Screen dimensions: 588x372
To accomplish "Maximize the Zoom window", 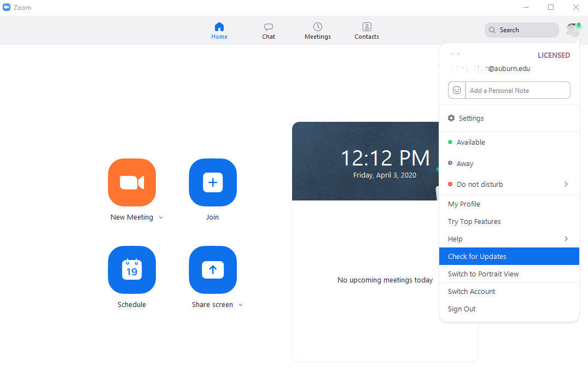I will [550, 7].
